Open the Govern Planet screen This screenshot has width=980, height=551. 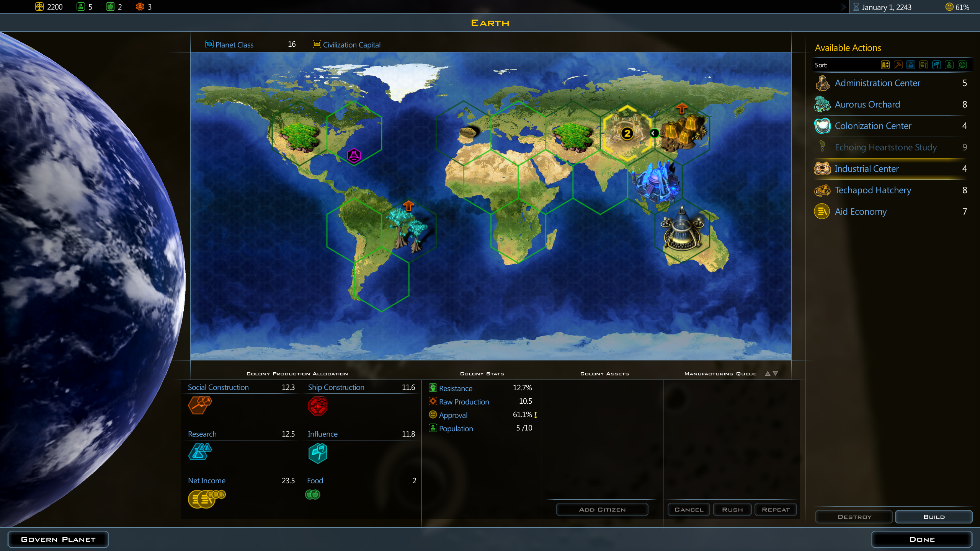click(x=58, y=539)
